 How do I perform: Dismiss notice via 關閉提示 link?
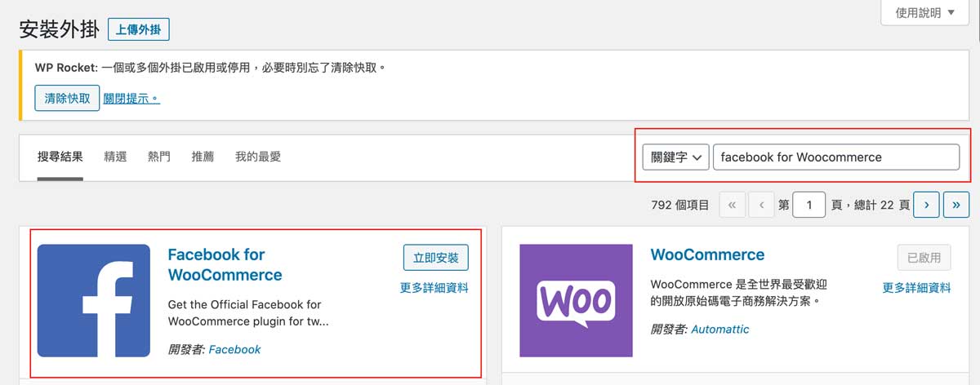pos(131,98)
